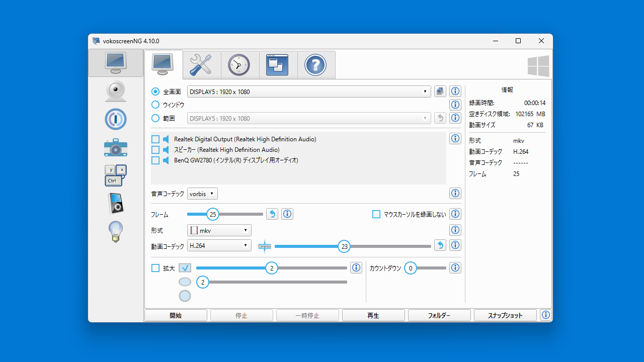Click info icon in the 全画面 row
This screenshot has width=644, height=362.
tap(455, 92)
